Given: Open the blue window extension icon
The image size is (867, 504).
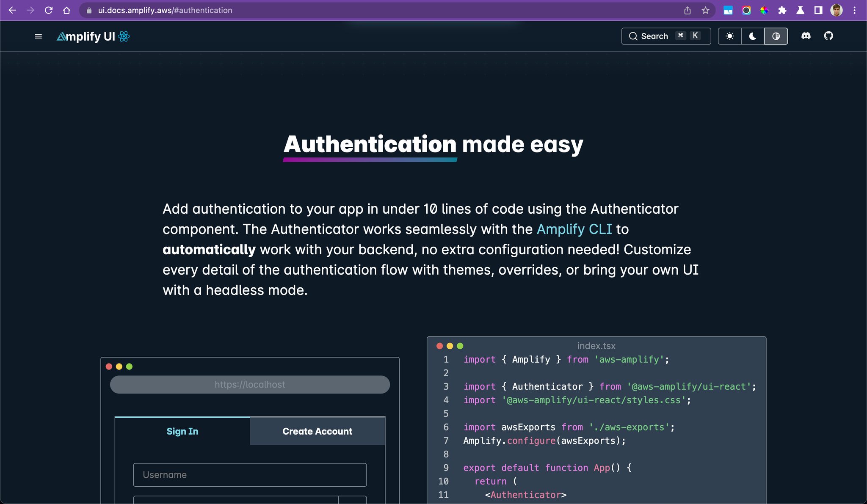Looking at the screenshot, I should (x=728, y=11).
